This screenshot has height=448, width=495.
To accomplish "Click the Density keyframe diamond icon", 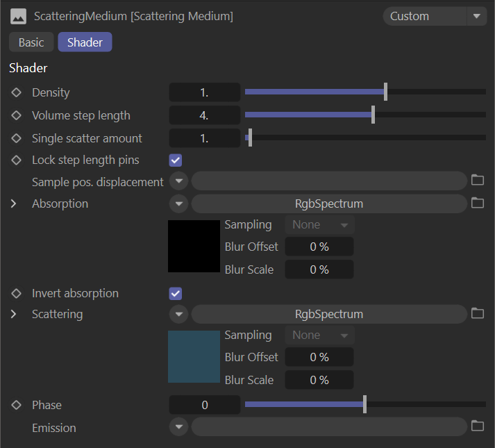I will (17, 92).
